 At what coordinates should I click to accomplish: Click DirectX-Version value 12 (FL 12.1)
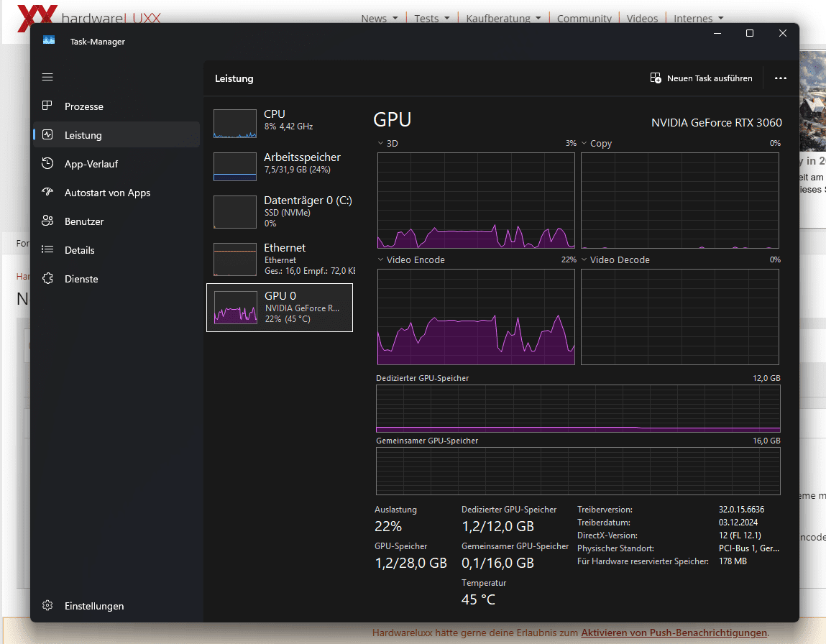point(740,535)
